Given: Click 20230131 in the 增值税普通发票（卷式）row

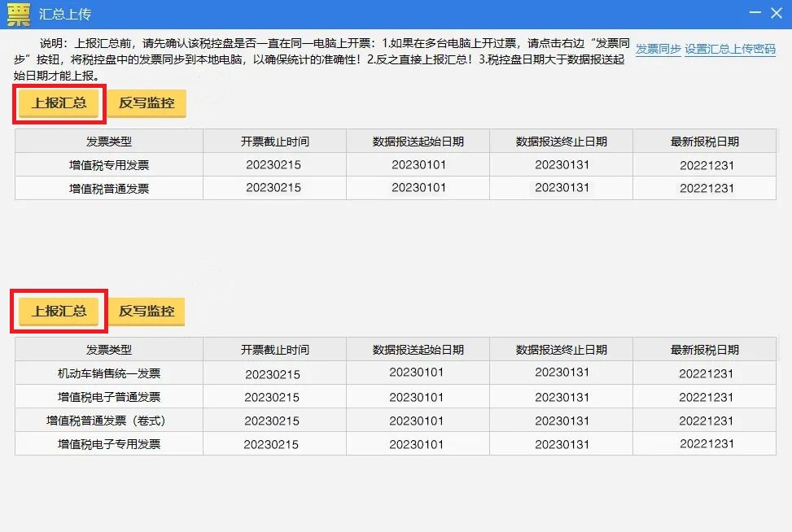Looking at the screenshot, I should click(562, 421).
